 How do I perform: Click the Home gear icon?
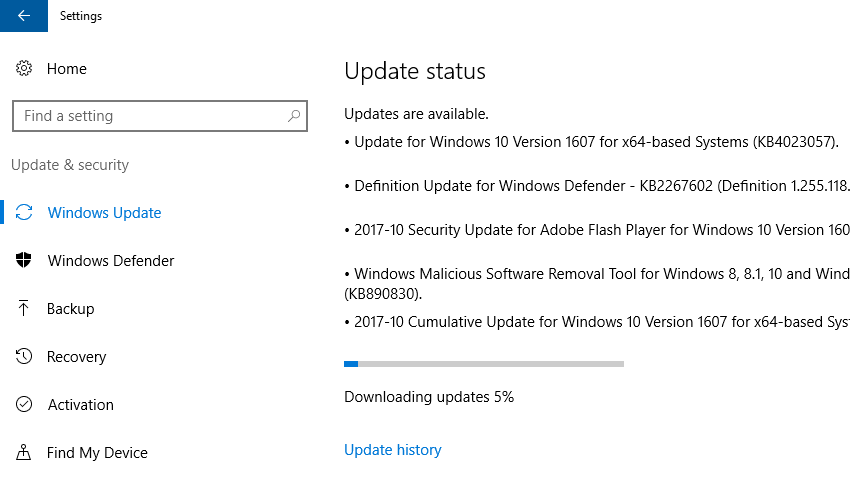[24, 69]
